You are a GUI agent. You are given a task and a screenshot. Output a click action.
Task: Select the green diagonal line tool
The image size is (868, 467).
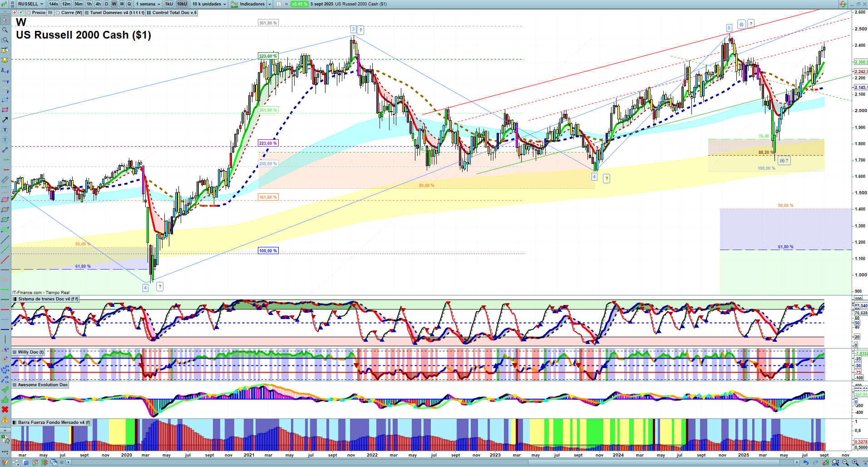[x=5, y=250]
